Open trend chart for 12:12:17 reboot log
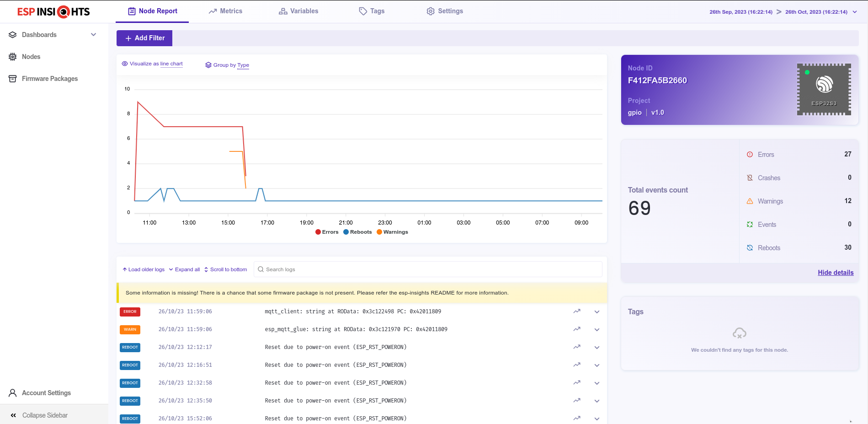 577,347
